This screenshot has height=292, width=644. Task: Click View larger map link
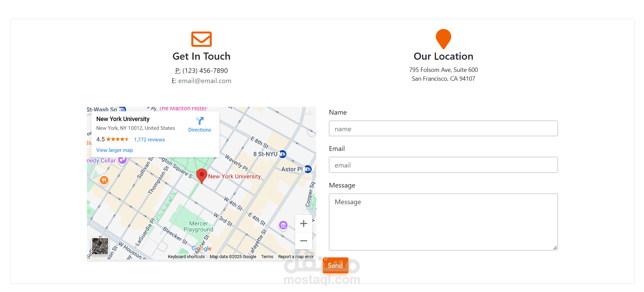pos(114,150)
